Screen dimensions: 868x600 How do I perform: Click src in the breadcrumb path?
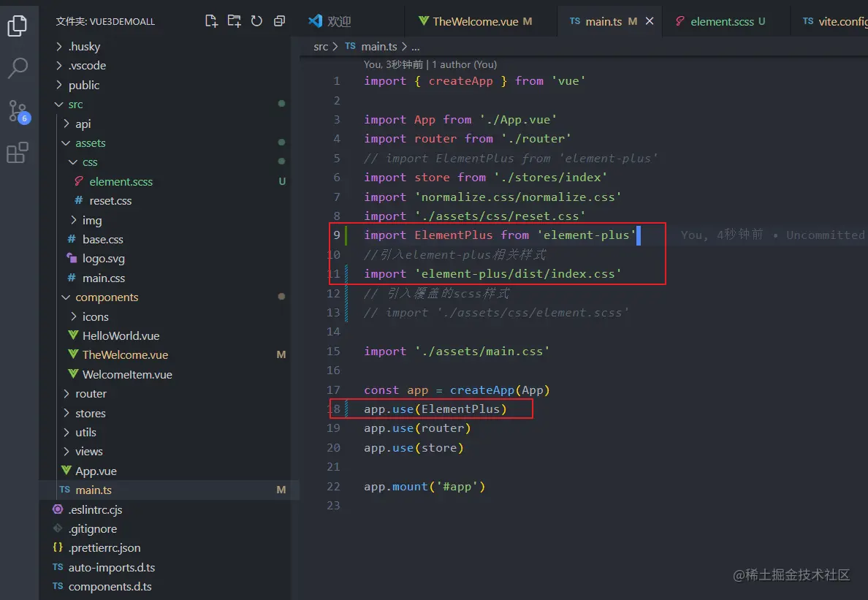tap(321, 47)
